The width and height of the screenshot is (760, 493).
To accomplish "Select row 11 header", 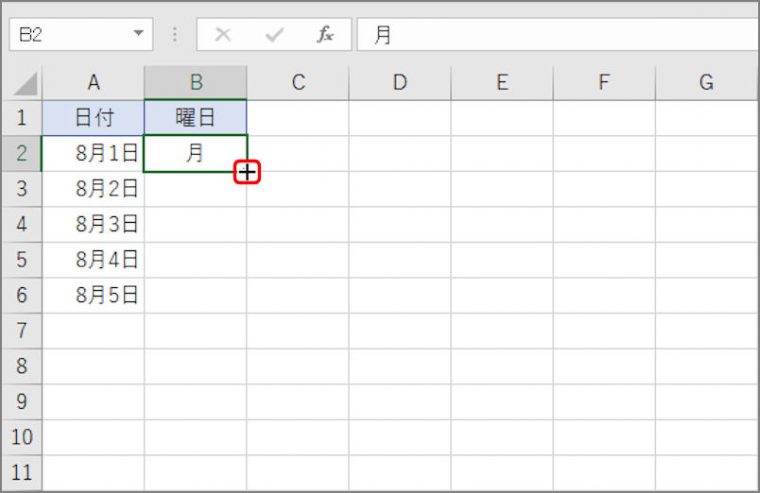I will [22, 473].
